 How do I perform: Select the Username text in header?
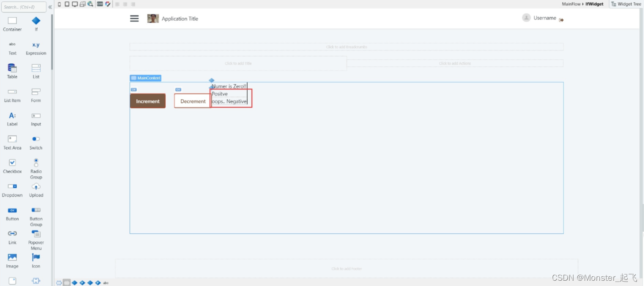[x=545, y=18]
